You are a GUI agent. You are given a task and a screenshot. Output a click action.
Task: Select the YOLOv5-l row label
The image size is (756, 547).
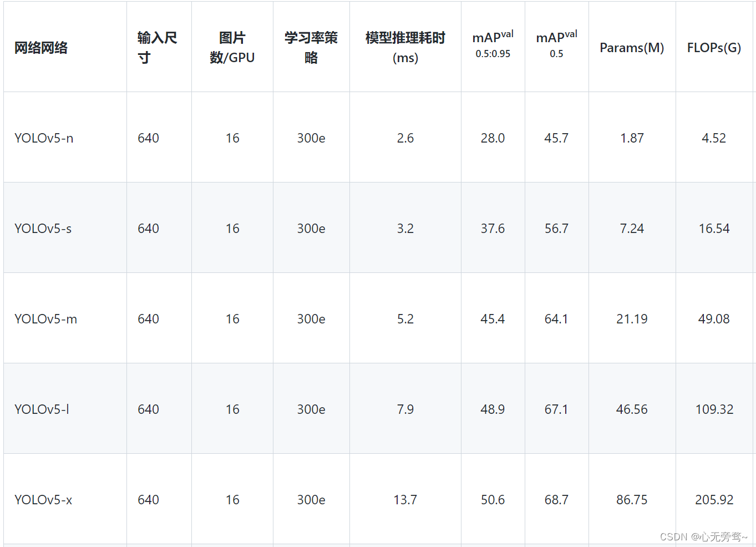42,409
